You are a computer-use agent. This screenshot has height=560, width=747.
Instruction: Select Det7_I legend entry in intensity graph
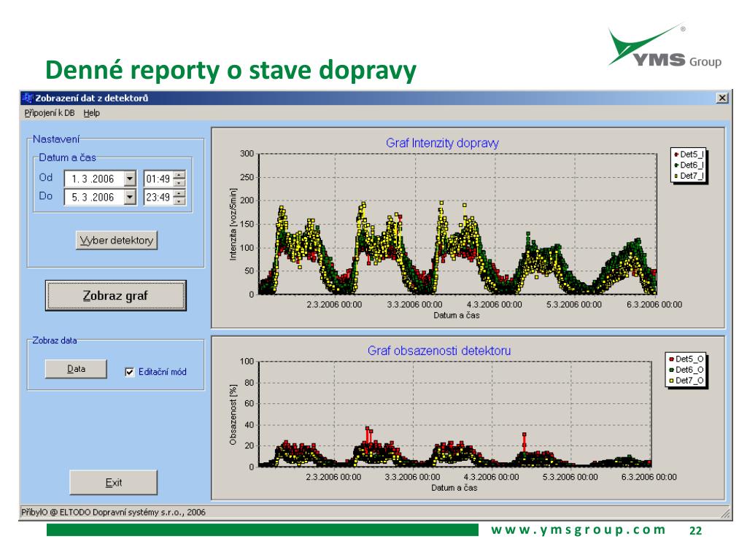tap(689, 176)
